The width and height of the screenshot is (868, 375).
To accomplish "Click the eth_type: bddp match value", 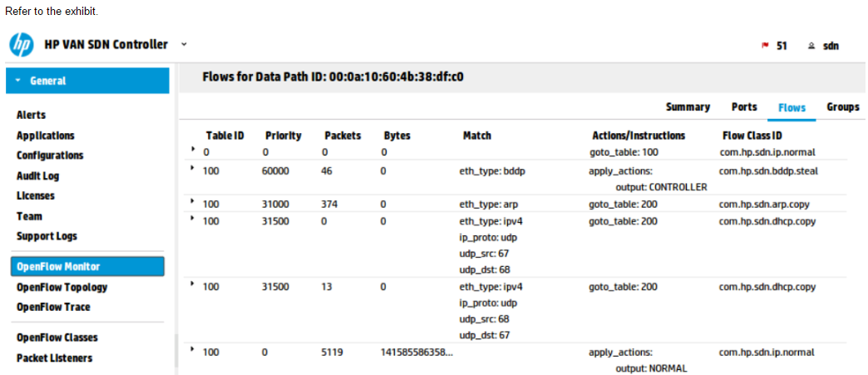I will coord(492,171).
